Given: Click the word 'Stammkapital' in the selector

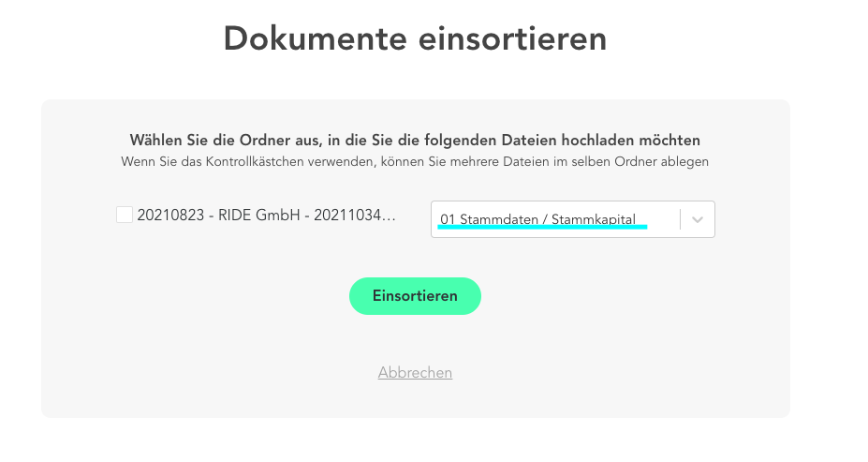Looking at the screenshot, I should pyautogui.click(x=594, y=219).
